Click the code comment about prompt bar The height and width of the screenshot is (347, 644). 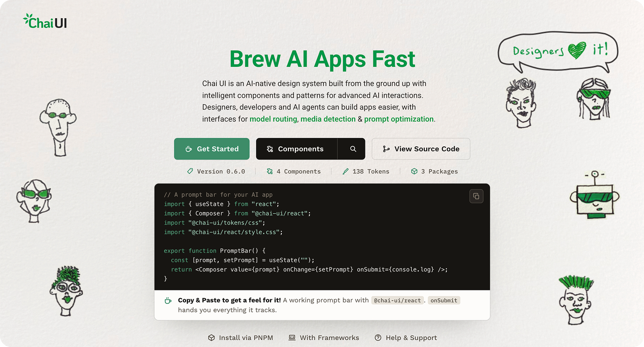(x=218, y=195)
